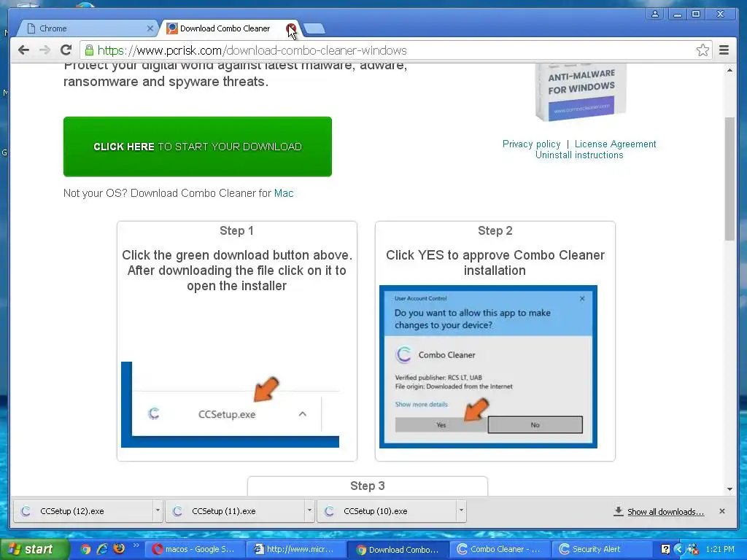Launch Firefox from quick launch
747x560 pixels.
(x=119, y=549)
